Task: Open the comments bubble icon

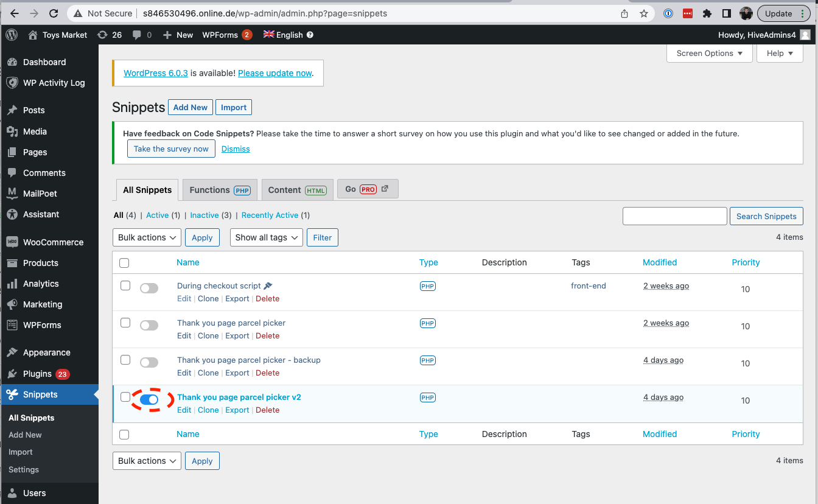Action: (x=137, y=35)
